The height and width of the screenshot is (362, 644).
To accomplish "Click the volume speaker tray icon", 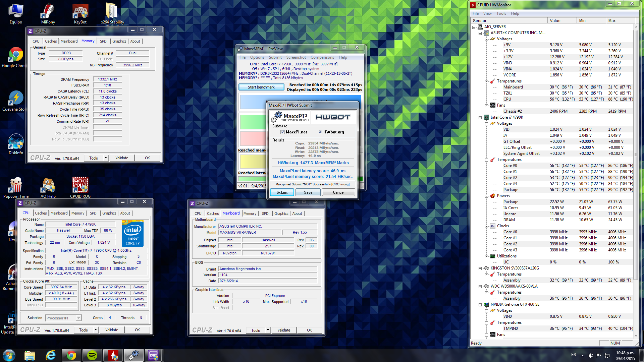I will tap(591, 355).
